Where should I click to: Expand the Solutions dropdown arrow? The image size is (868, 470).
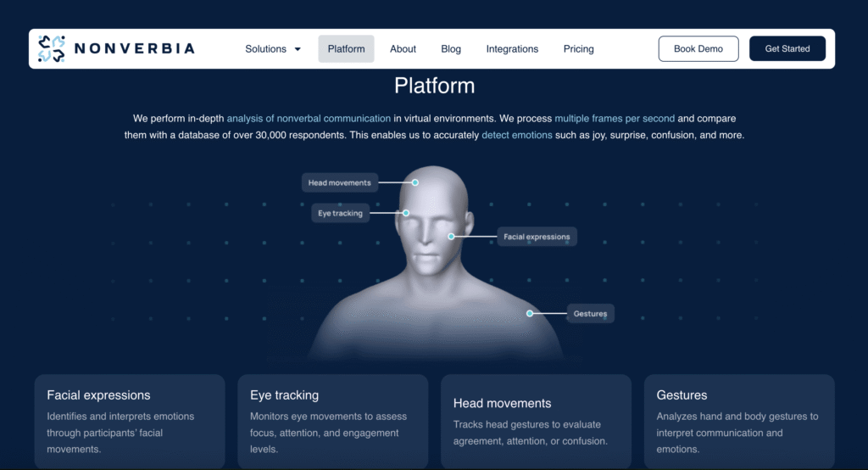(298, 49)
